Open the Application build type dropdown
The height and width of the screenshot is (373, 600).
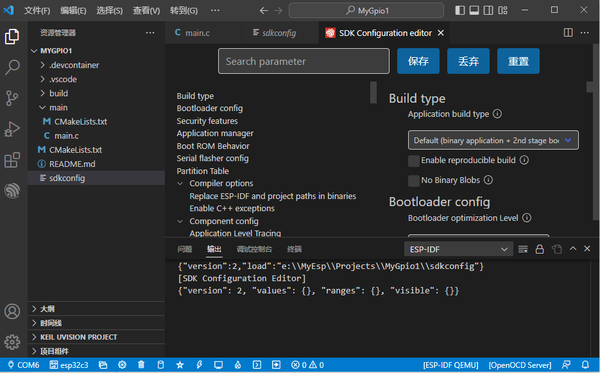[493, 140]
